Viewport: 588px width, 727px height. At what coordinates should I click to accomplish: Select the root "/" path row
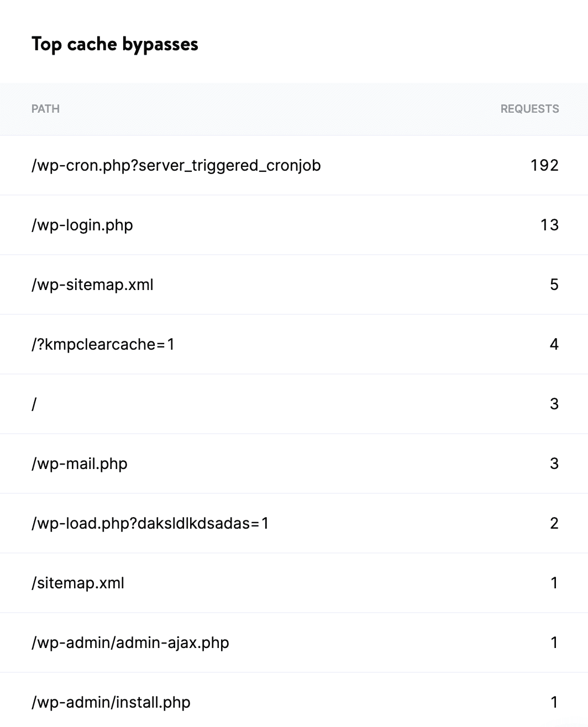pos(34,404)
